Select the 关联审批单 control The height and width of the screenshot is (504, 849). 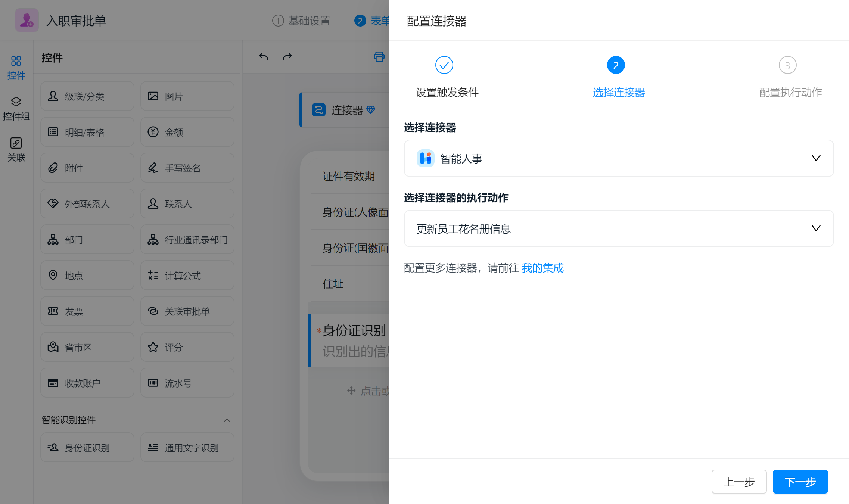click(x=187, y=311)
